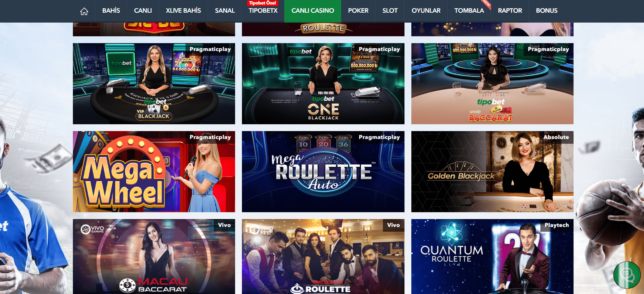Open the RAPTOR page
This screenshot has width=644, height=294.
[x=510, y=11]
